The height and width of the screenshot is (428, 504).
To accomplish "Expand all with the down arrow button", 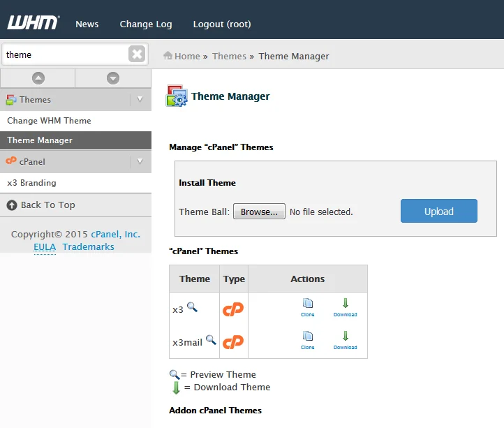I will 113,78.
